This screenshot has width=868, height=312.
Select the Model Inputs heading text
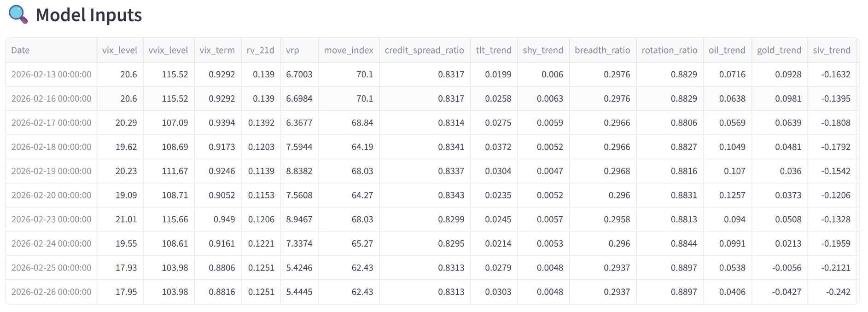click(89, 15)
